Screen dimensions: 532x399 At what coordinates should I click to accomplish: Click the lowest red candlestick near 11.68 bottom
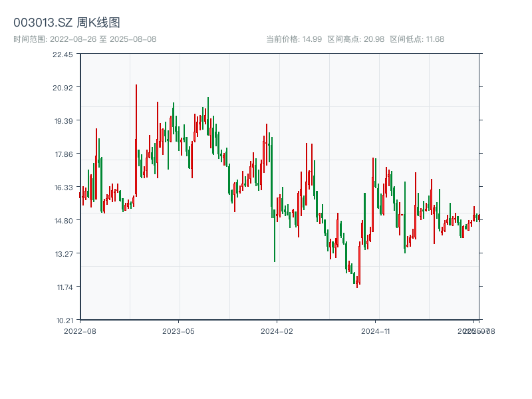click(357, 281)
